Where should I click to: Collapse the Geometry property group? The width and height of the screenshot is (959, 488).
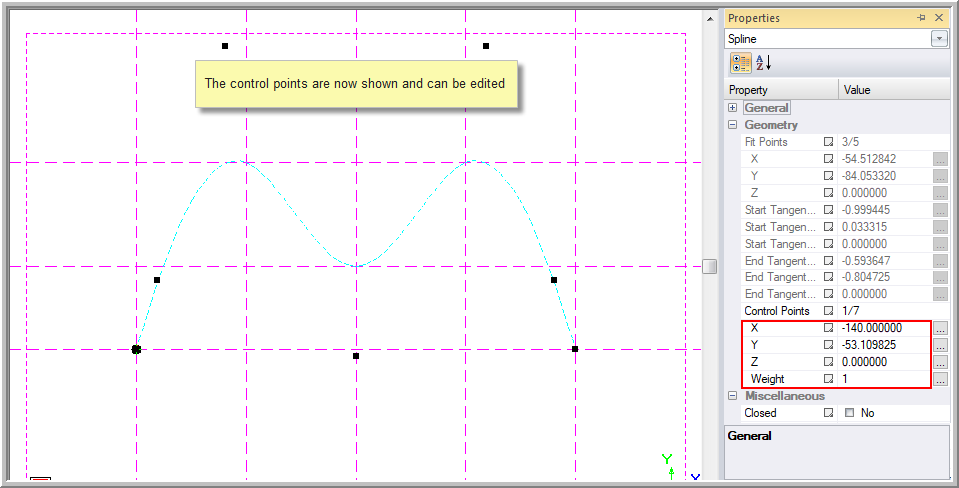733,125
